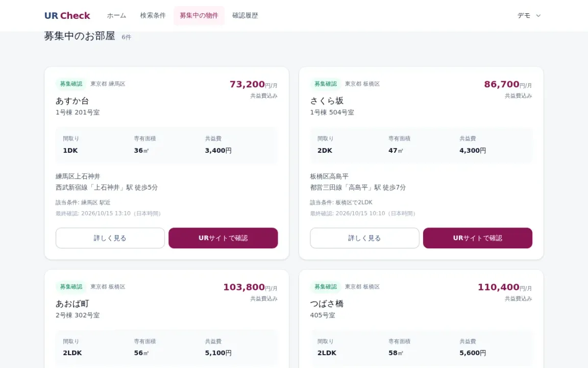The image size is (588, 368).
Task: Click the 募集確認 badge on あおば町
Action: pyautogui.click(x=71, y=287)
